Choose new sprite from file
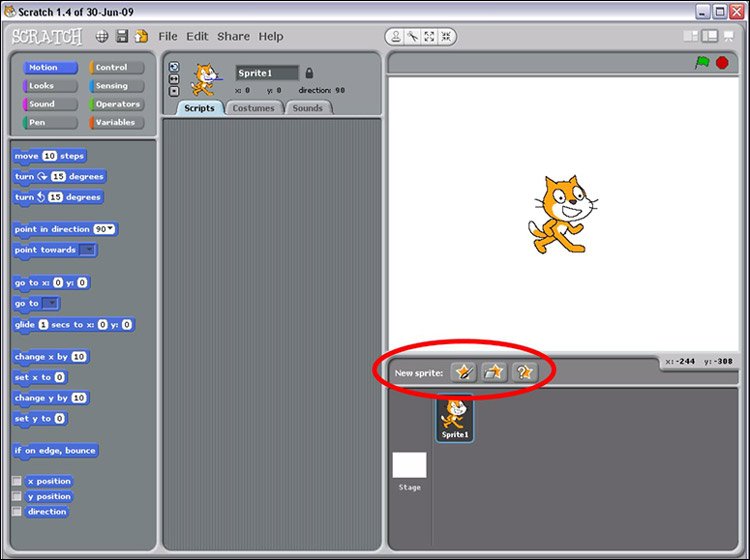Image resolution: width=750 pixels, height=560 pixels. [494, 372]
